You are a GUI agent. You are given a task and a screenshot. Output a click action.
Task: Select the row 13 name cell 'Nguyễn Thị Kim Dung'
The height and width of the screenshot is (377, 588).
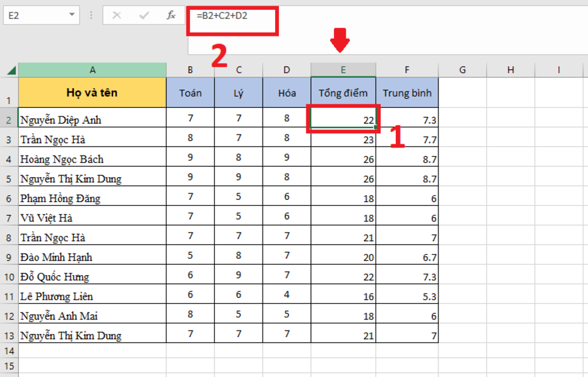click(92, 333)
